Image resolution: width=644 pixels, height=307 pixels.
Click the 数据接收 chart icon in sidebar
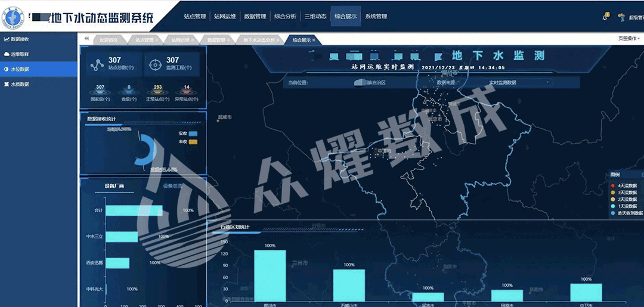[6, 39]
